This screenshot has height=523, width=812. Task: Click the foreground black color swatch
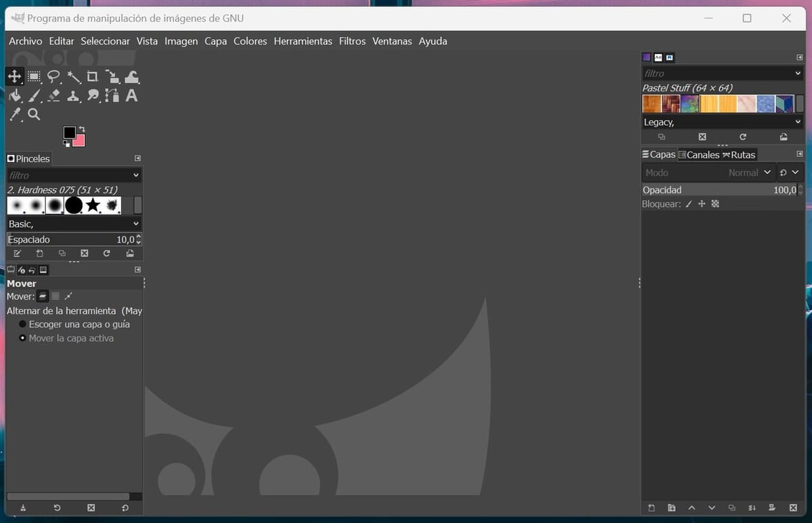(x=69, y=132)
